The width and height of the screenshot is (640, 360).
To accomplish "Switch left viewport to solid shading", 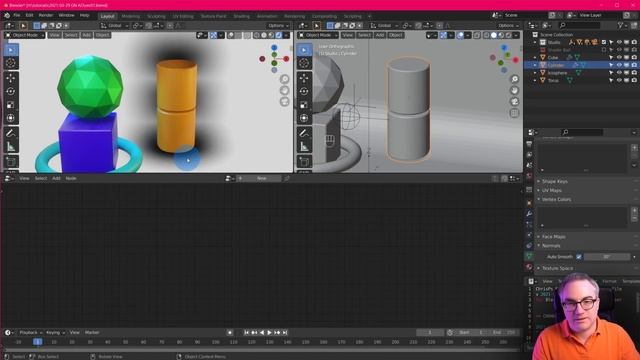I will point(264,36).
